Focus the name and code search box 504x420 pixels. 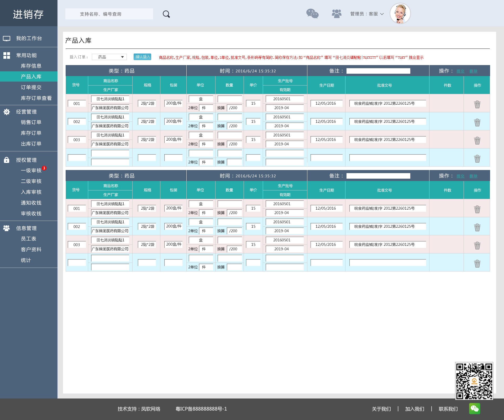[x=109, y=14]
